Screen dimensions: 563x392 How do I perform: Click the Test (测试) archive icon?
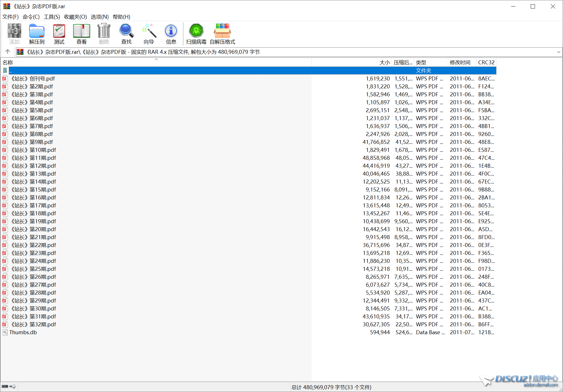[59, 34]
